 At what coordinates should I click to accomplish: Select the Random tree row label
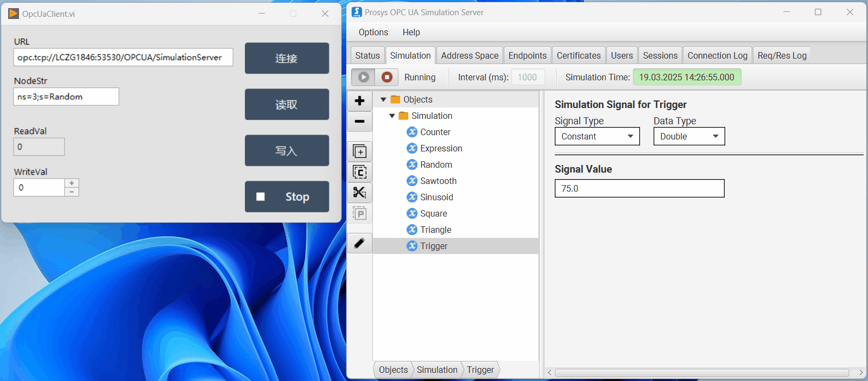(x=436, y=164)
